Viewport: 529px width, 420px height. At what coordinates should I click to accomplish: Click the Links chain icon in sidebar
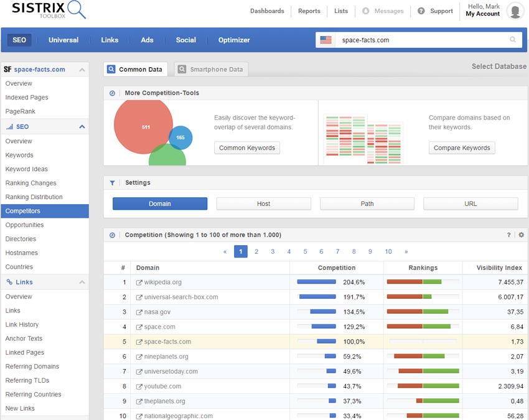click(x=9, y=282)
